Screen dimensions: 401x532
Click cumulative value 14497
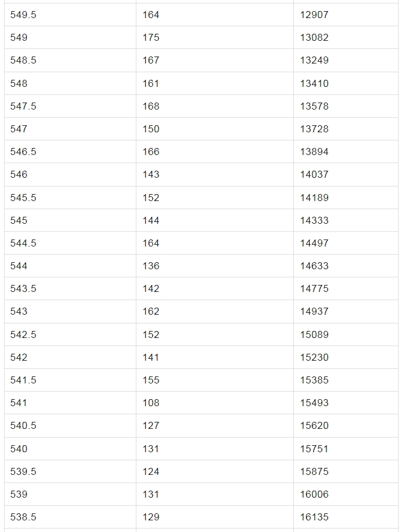click(x=314, y=243)
